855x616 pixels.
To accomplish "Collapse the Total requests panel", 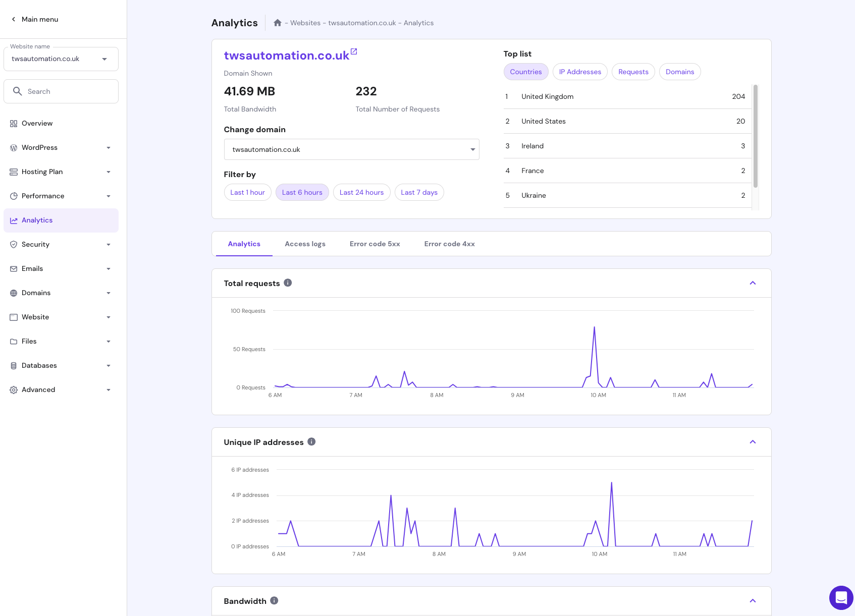I will [x=753, y=283].
